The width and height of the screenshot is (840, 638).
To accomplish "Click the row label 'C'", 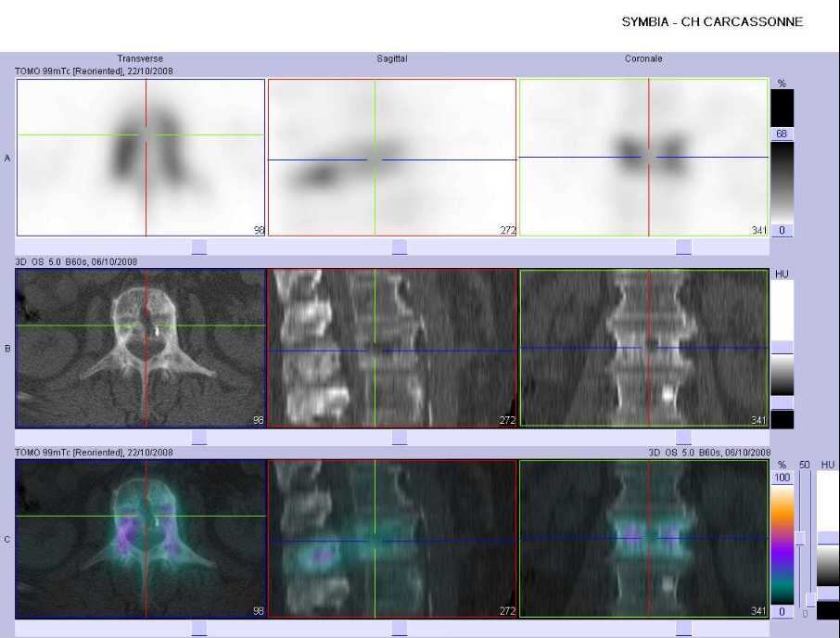I will (7, 540).
